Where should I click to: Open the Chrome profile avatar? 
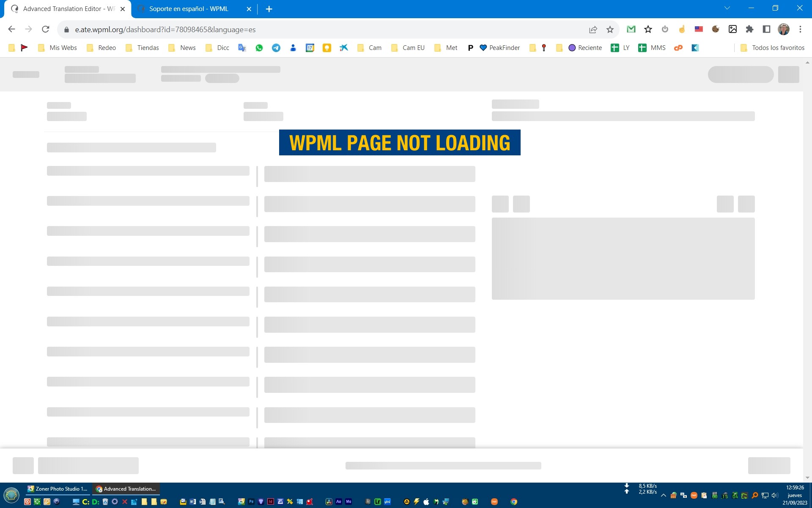coord(784,29)
